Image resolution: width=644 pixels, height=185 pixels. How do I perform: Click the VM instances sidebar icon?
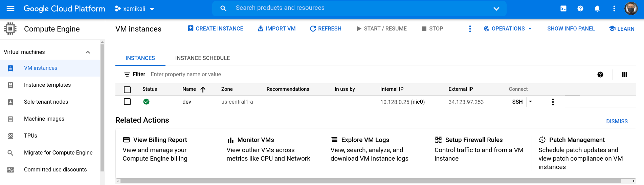(x=10, y=68)
